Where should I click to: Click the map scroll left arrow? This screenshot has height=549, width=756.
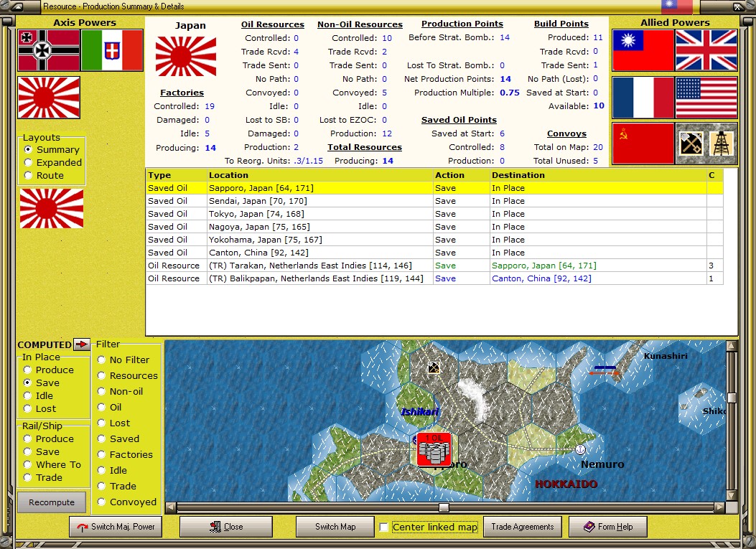pos(171,507)
